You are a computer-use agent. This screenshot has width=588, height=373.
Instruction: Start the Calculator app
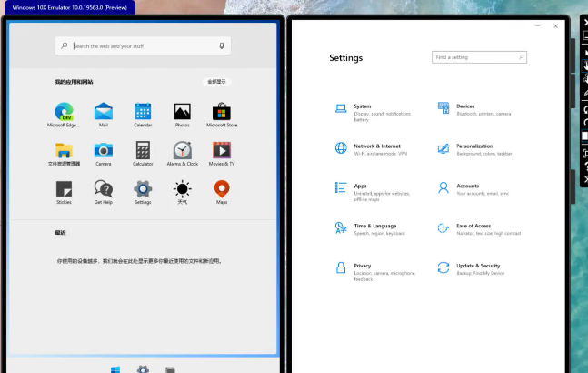[143, 151]
